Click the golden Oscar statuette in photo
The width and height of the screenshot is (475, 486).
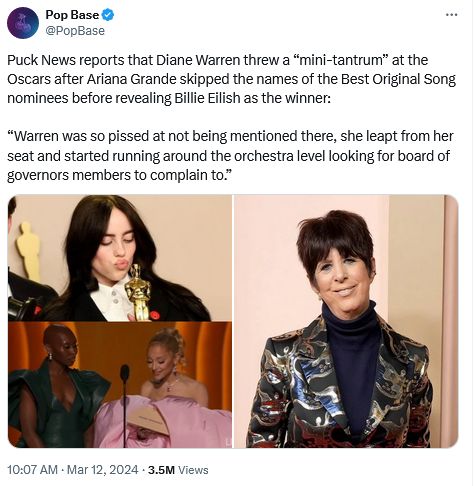pyautogui.click(x=138, y=293)
